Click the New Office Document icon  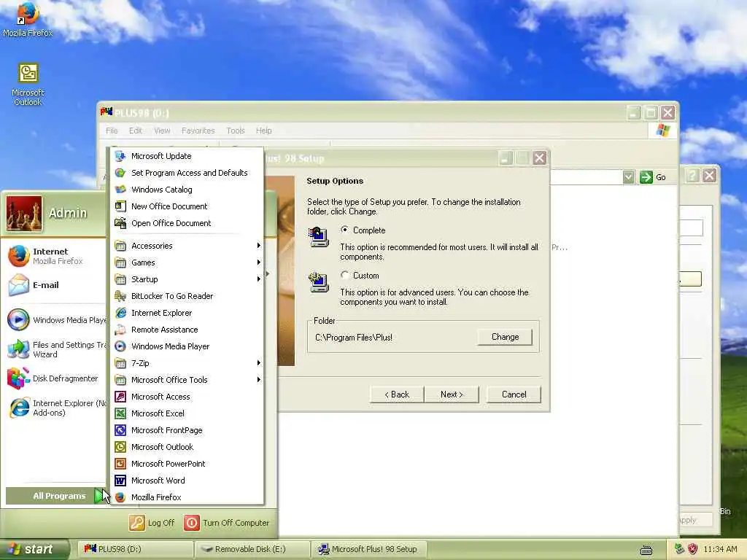120,206
